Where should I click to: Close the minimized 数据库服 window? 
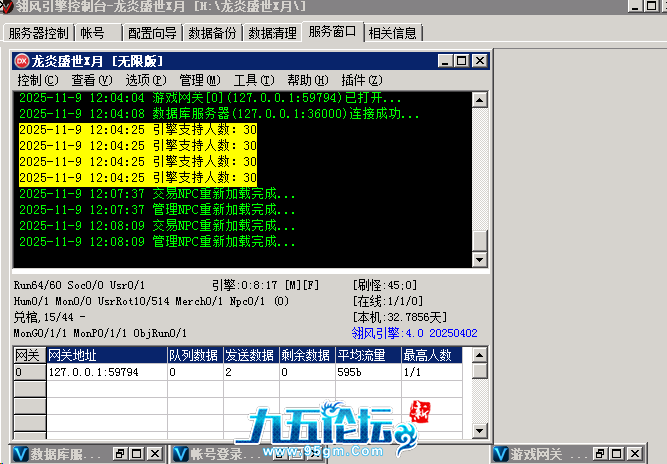(x=154, y=454)
